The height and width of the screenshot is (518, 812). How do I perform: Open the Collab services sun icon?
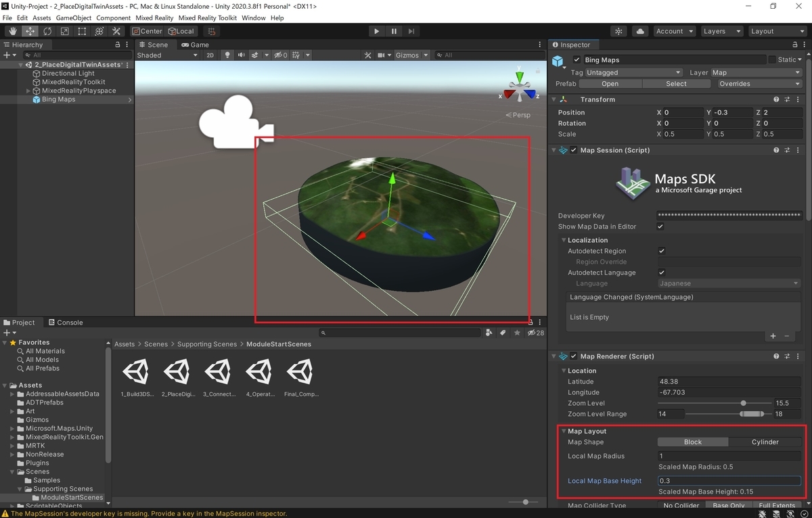[619, 31]
